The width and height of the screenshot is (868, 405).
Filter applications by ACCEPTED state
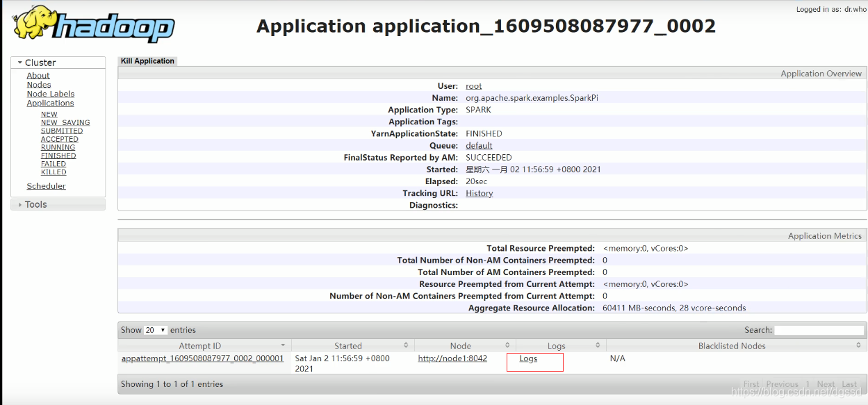tap(60, 139)
